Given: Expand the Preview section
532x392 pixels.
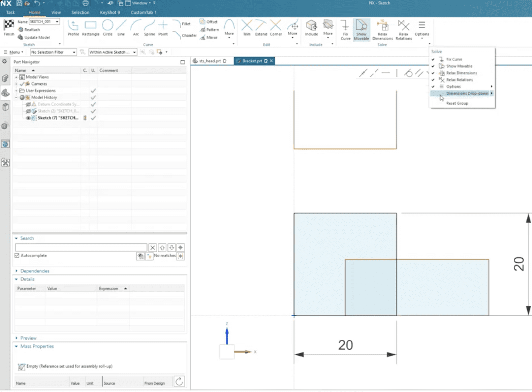Looking at the screenshot, I should 16,338.
